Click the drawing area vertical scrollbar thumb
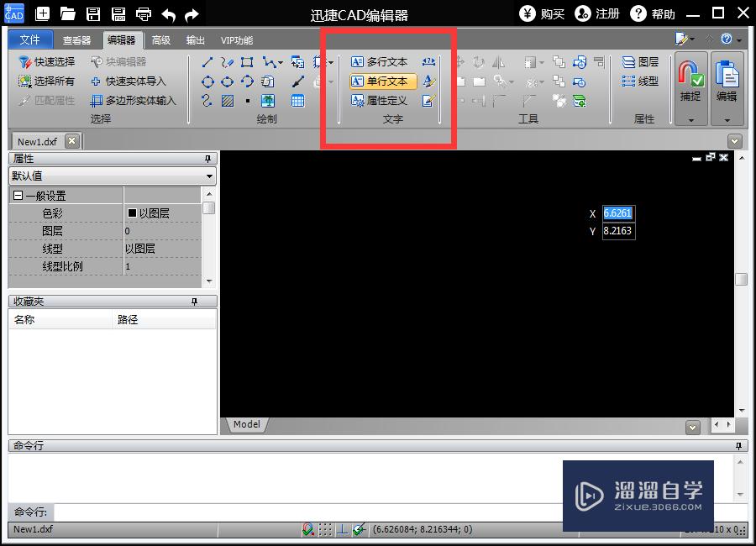This screenshot has height=546, width=756. point(741,279)
